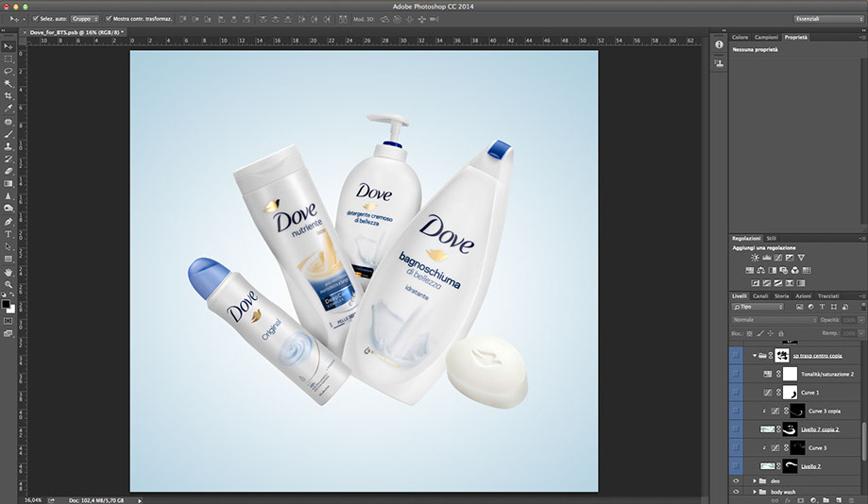Add a Levels adjustment

(766, 258)
